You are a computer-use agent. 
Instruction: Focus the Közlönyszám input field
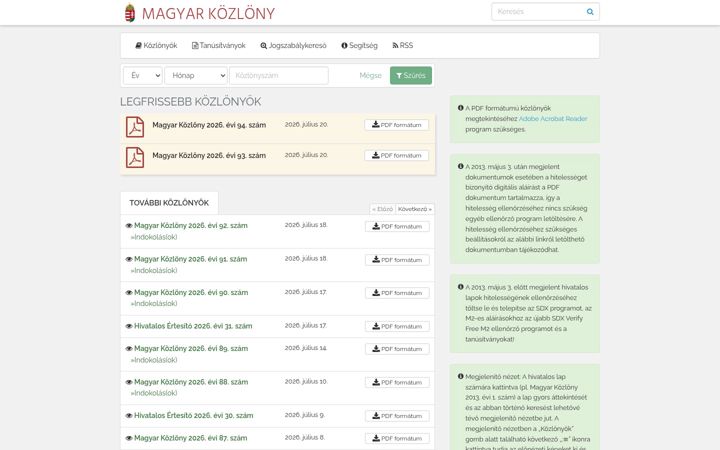279,76
